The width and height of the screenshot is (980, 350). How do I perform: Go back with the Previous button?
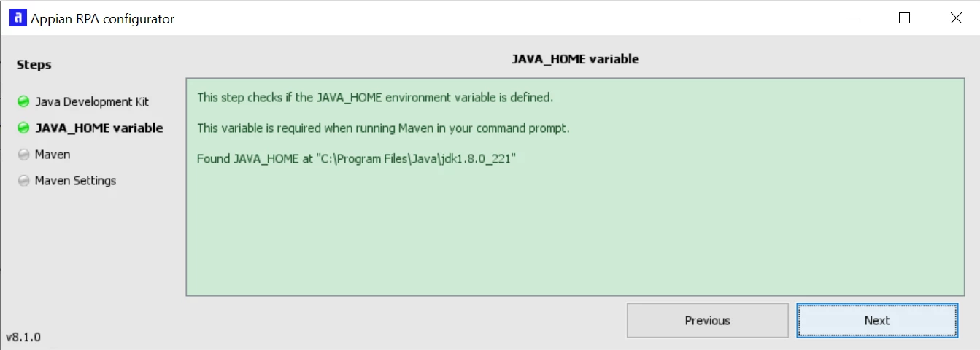click(x=707, y=321)
